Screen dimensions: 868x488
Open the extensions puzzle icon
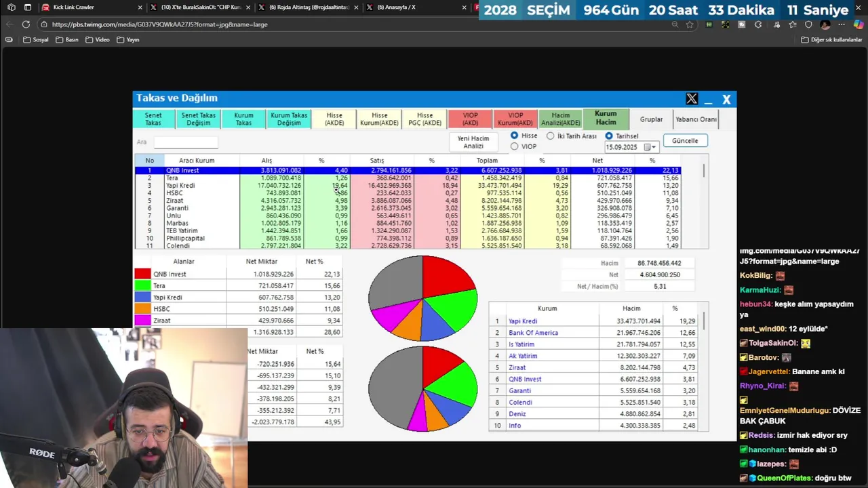[758, 24]
